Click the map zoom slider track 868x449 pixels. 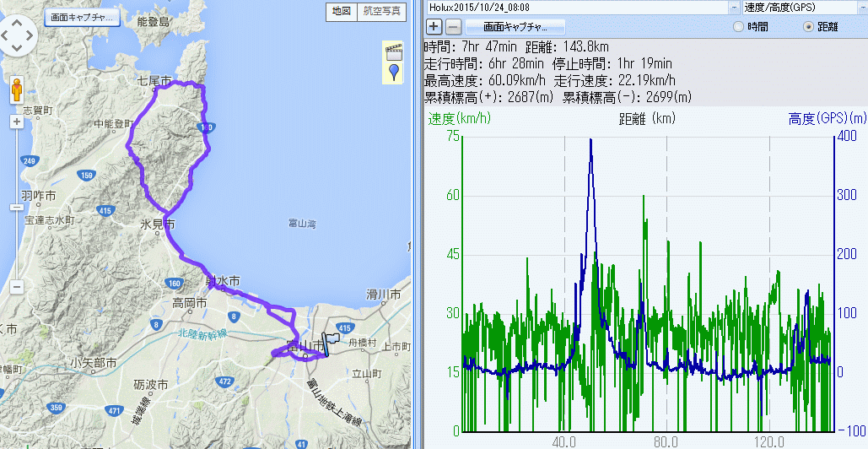[16, 207]
